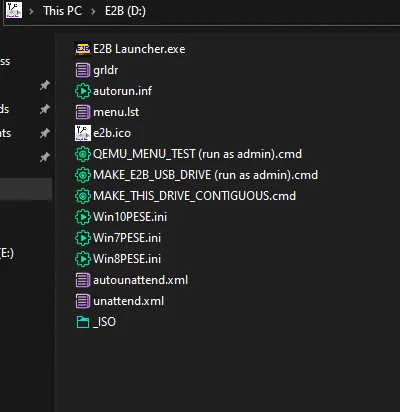The height and width of the screenshot is (412, 400).
Task: Select the file name Win10PESE.ini
Action: pos(130,217)
